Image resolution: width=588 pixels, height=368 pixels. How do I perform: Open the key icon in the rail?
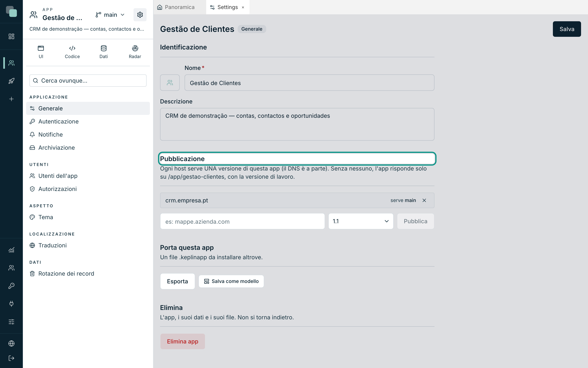[11, 286]
